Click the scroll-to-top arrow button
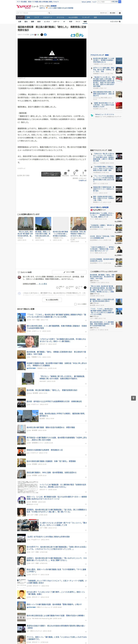This screenshot has width=138, height=644. pos(133,398)
